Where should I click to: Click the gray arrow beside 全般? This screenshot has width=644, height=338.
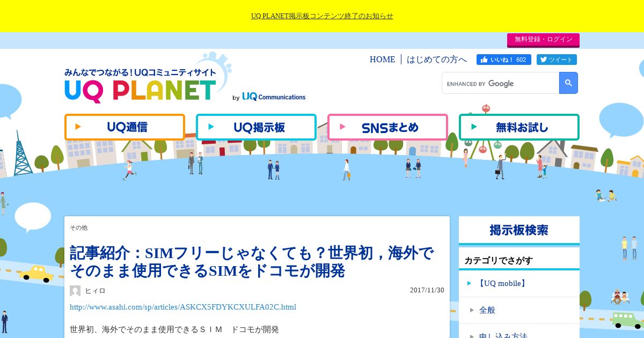click(x=472, y=310)
